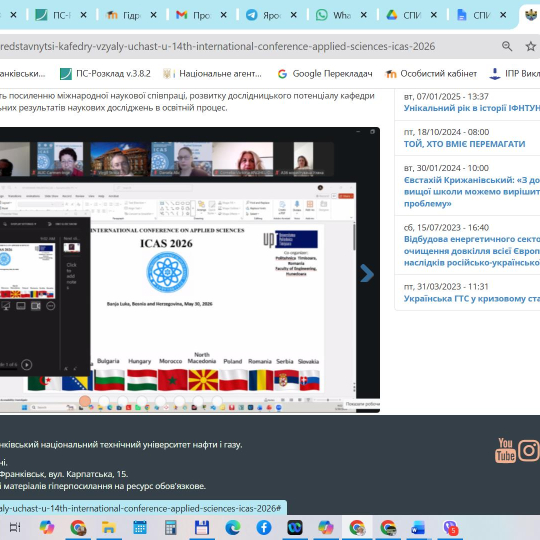Viewport: 540px width, 540px height.
Task: Open File Explorer from the taskbar
Action: [108, 527]
